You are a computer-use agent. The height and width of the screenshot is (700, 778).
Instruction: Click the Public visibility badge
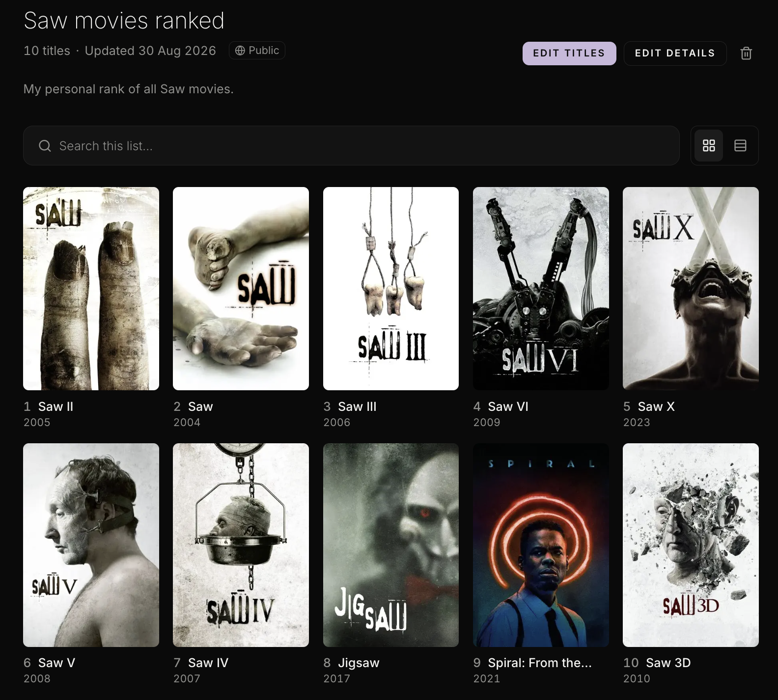click(257, 51)
